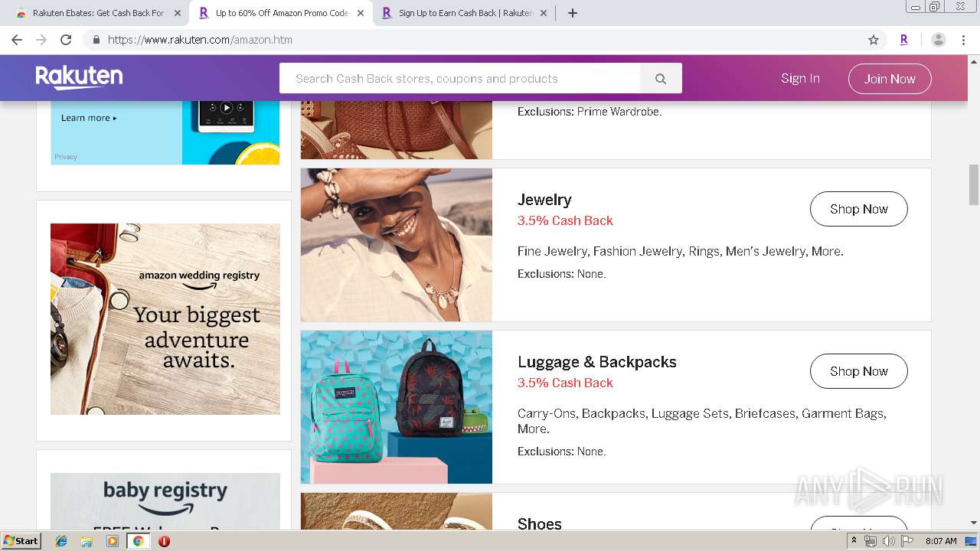
Task: Click Chrome icon in taskbar
Action: click(138, 541)
